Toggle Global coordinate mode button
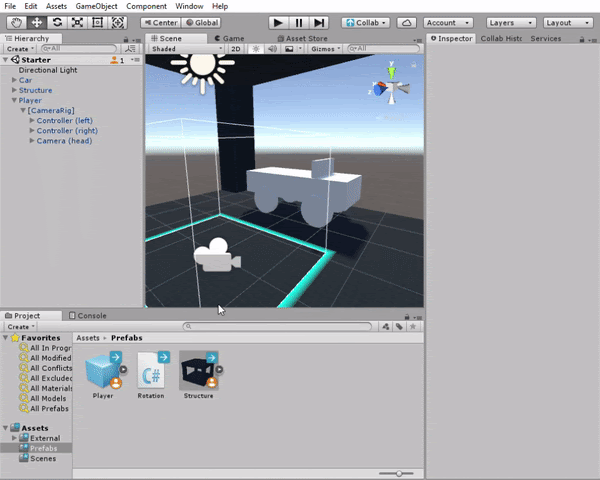This screenshot has width=600, height=480. click(x=202, y=23)
